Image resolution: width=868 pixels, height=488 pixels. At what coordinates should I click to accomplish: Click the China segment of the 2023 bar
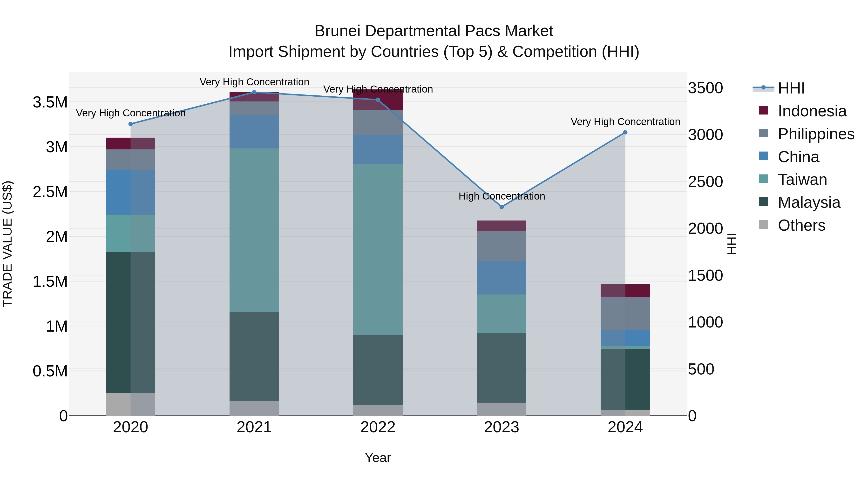(x=502, y=278)
